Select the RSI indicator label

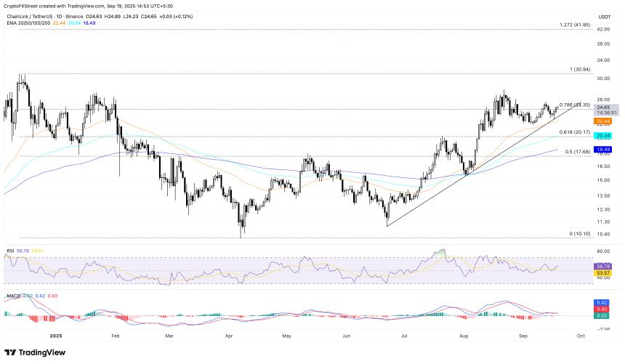(9, 249)
